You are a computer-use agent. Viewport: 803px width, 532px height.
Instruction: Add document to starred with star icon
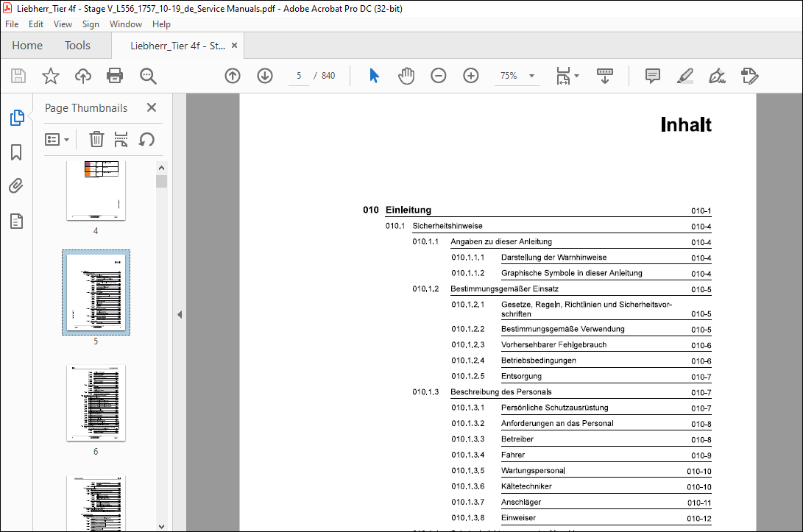click(x=51, y=76)
